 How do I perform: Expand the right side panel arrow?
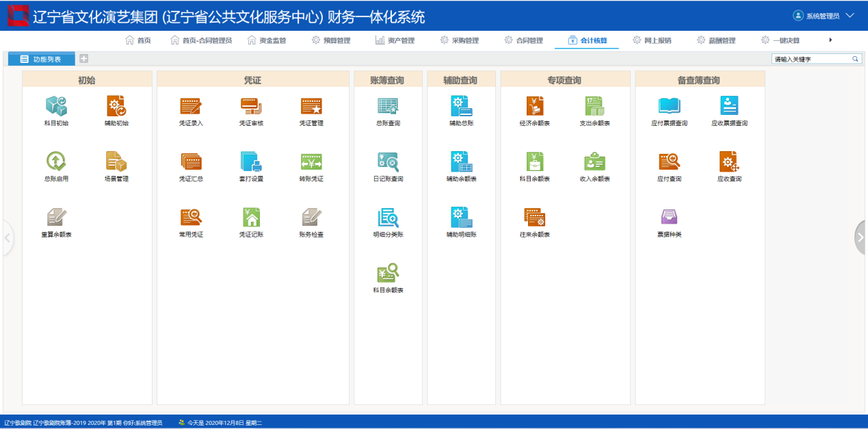pyautogui.click(x=860, y=237)
